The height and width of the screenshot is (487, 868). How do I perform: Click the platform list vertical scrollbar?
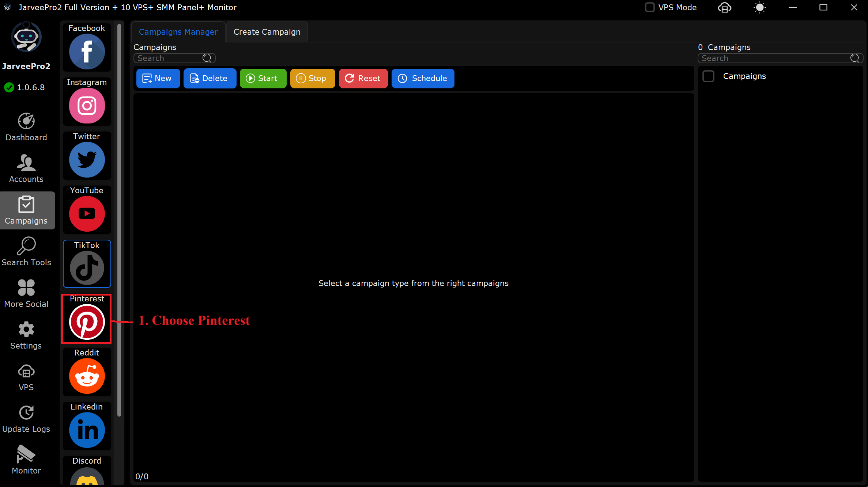tap(119, 220)
